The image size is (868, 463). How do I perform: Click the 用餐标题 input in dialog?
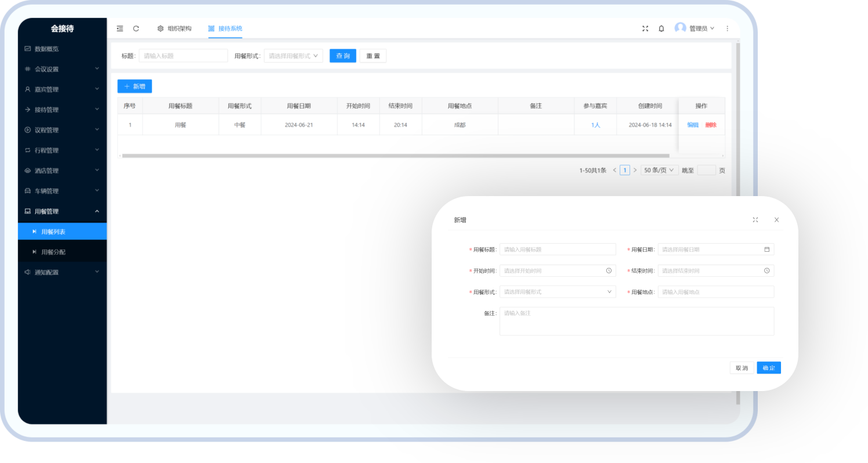point(557,249)
